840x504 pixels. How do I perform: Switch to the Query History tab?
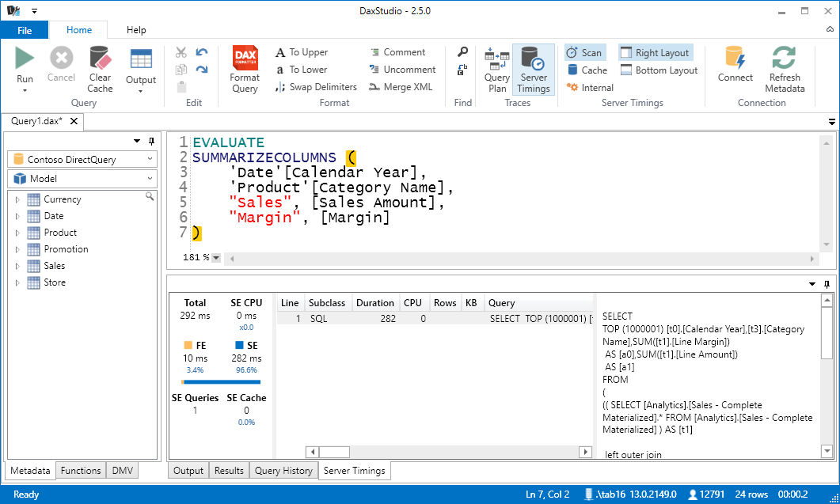coord(283,470)
